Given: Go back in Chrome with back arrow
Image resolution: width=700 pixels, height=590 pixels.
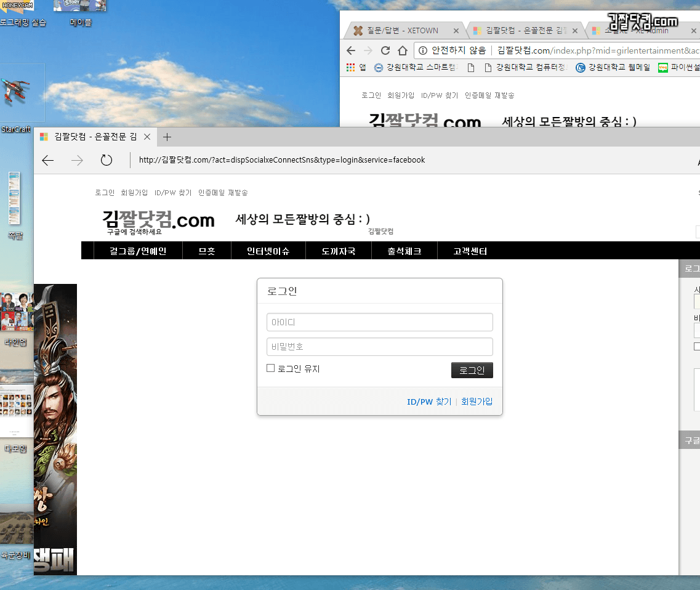Looking at the screenshot, I should pyautogui.click(x=351, y=51).
